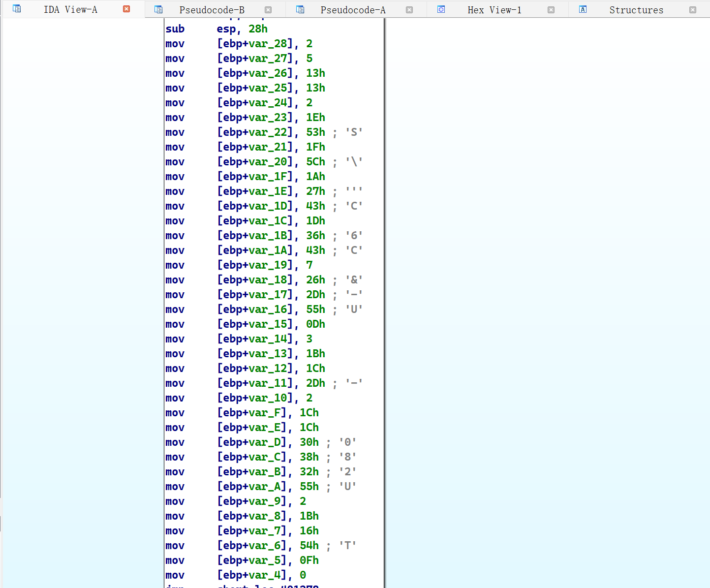The image size is (710, 588).
Task: Close the Structures tab
Action: pyautogui.click(x=692, y=9)
